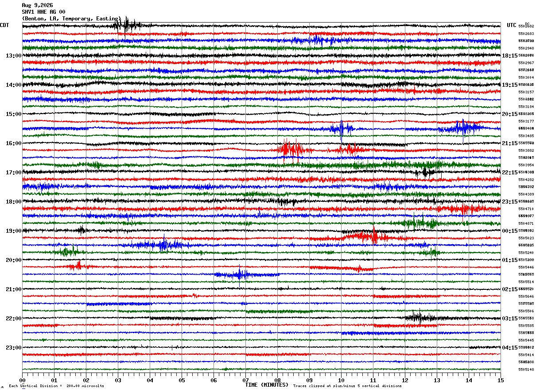
Task: Click the 'TIME (MINUTES)' axis title
Action: (x=267, y=385)
